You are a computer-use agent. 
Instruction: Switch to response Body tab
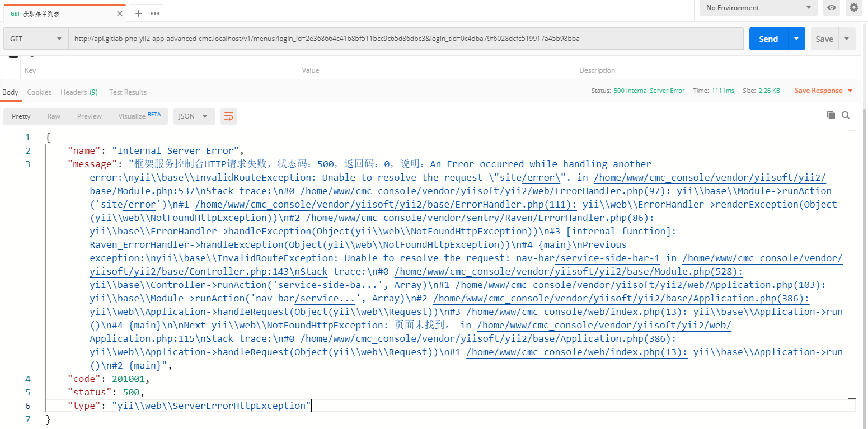click(x=10, y=92)
